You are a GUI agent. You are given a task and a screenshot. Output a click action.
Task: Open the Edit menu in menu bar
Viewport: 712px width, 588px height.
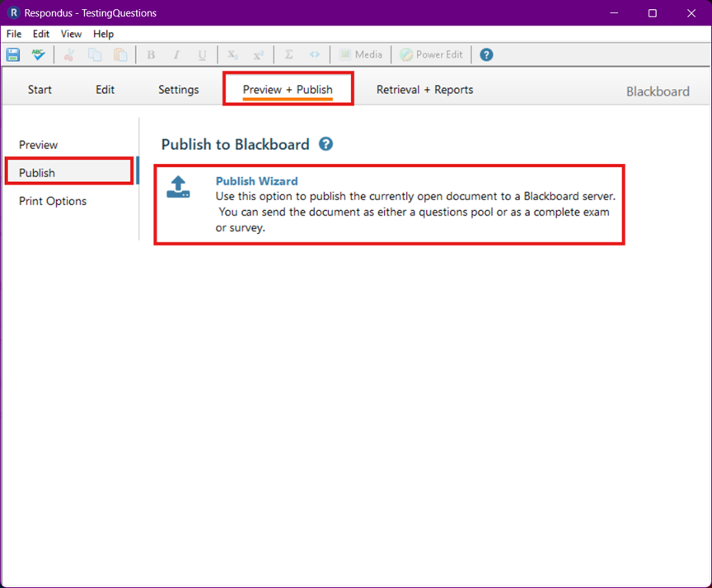[x=41, y=34]
